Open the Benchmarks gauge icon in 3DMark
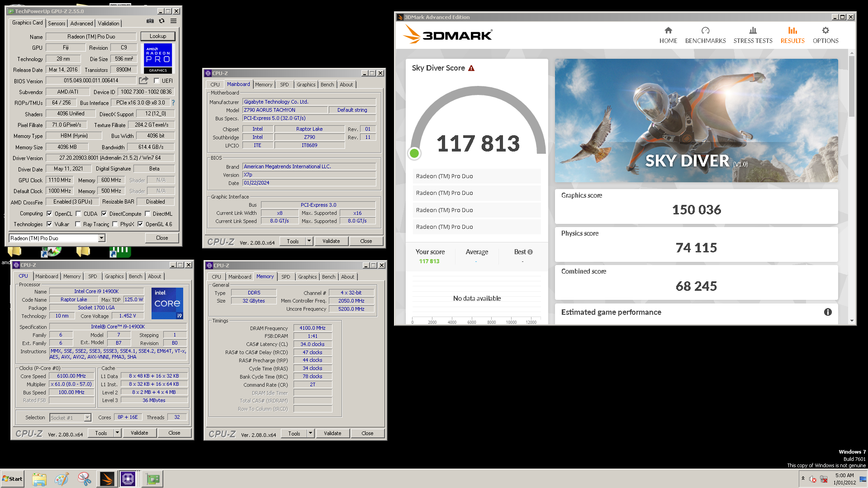Image resolution: width=868 pixels, height=488 pixels. coord(705,30)
